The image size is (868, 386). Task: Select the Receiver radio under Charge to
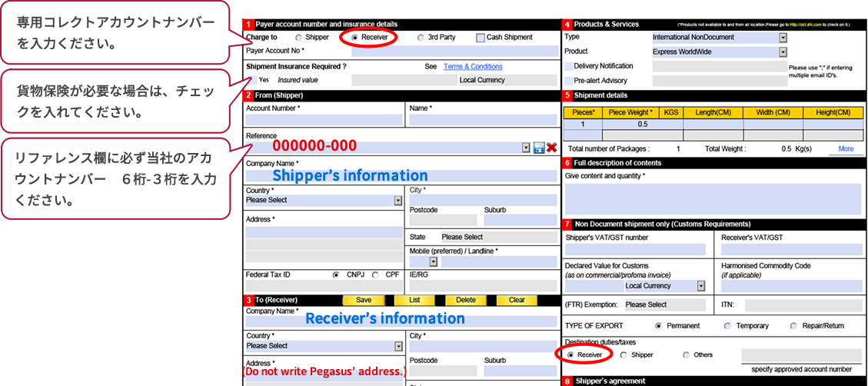click(354, 38)
